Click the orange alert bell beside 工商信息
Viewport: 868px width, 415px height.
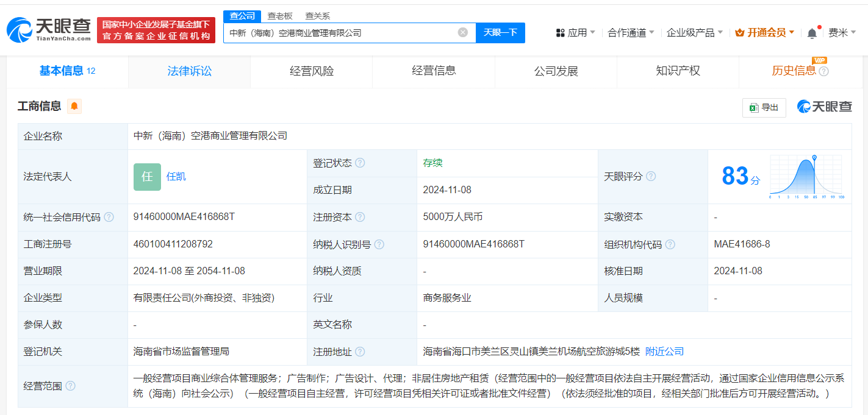[x=74, y=107]
